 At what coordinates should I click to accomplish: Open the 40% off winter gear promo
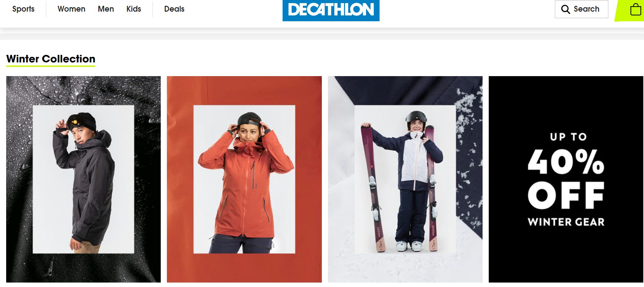click(x=566, y=179)
